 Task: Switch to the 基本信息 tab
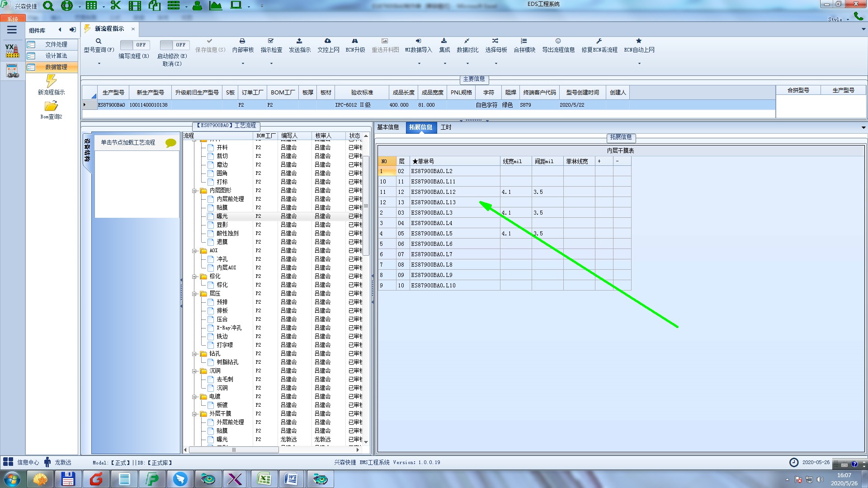coord(388,127)
